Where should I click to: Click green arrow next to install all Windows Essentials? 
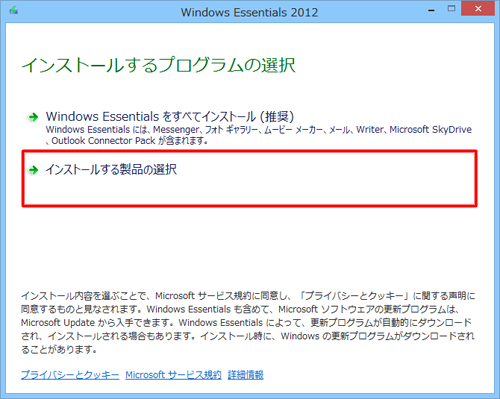coord(33,117)
